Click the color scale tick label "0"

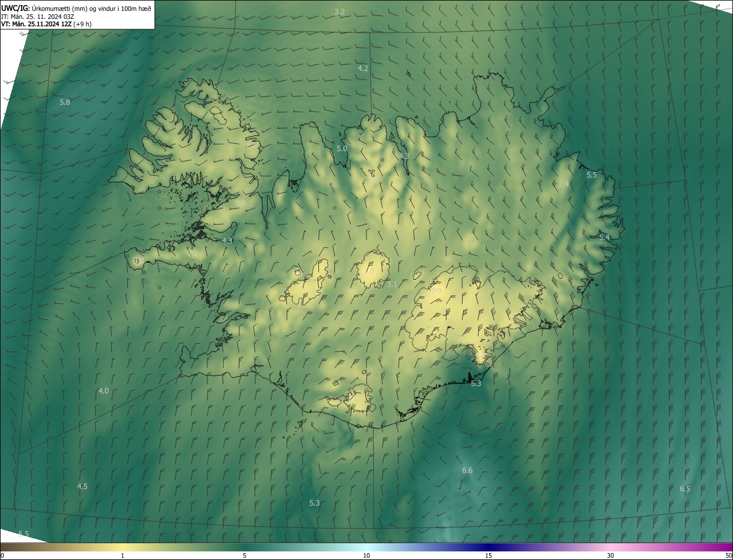(2, 556)
